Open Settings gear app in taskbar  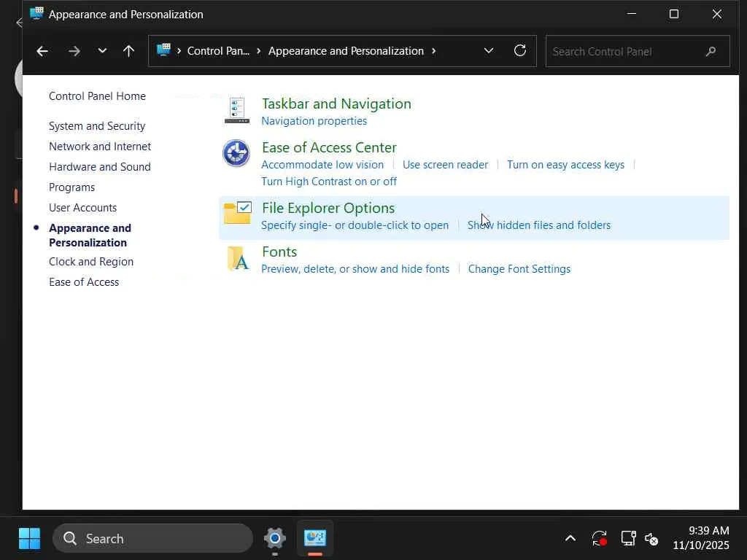tap(275, 539)
